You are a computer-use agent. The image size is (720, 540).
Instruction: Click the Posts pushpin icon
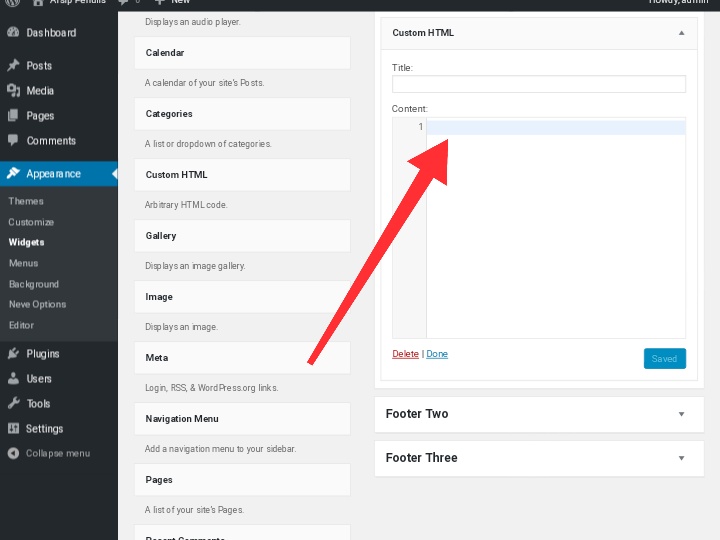pos(13,65)
